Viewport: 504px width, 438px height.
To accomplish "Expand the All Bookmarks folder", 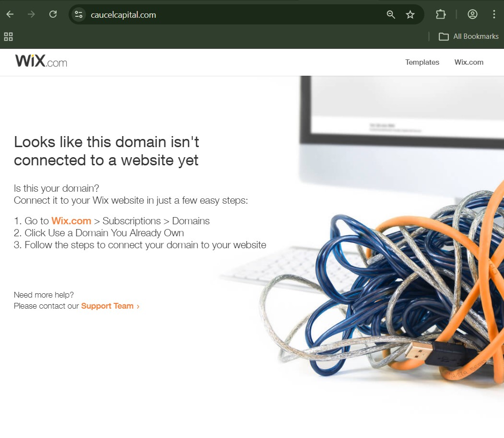I will pos(469,36).
